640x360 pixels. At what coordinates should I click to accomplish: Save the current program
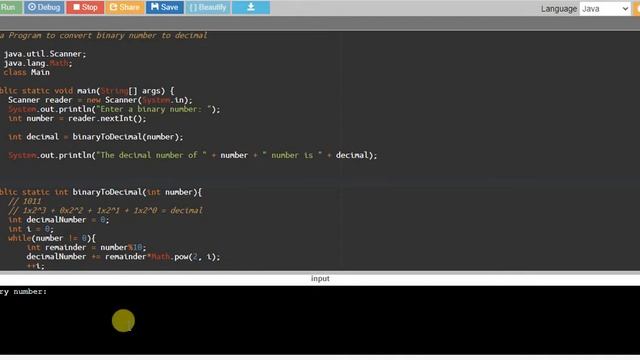click(x=165, y=7)
